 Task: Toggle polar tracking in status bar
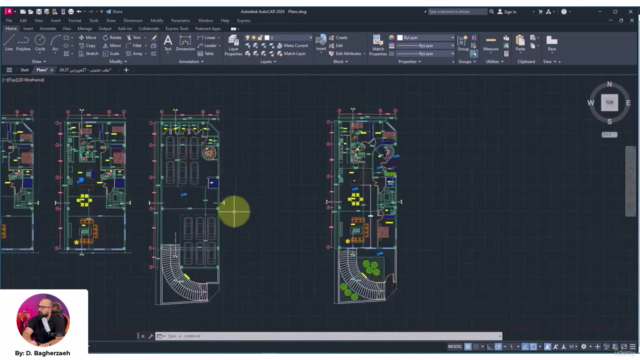[498, 347]
